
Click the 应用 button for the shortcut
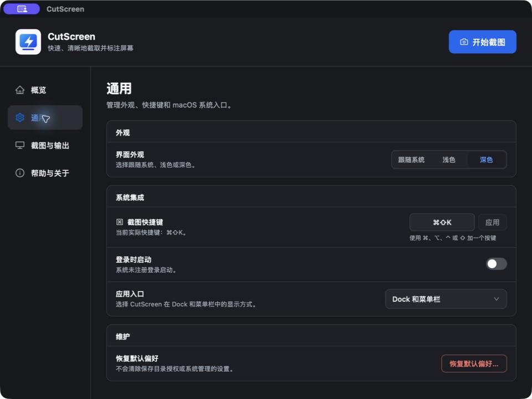click(492, 222)
